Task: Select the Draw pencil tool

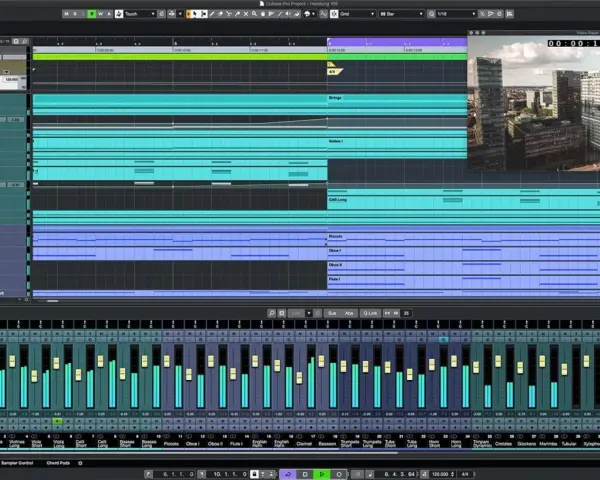Action: point(212,14)
